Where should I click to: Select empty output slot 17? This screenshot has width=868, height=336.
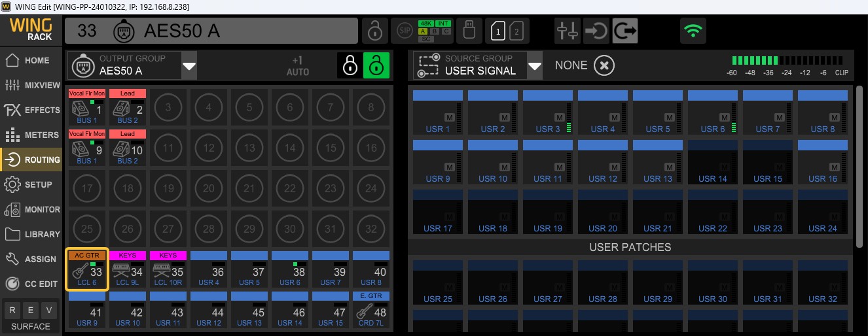[87, 188]
